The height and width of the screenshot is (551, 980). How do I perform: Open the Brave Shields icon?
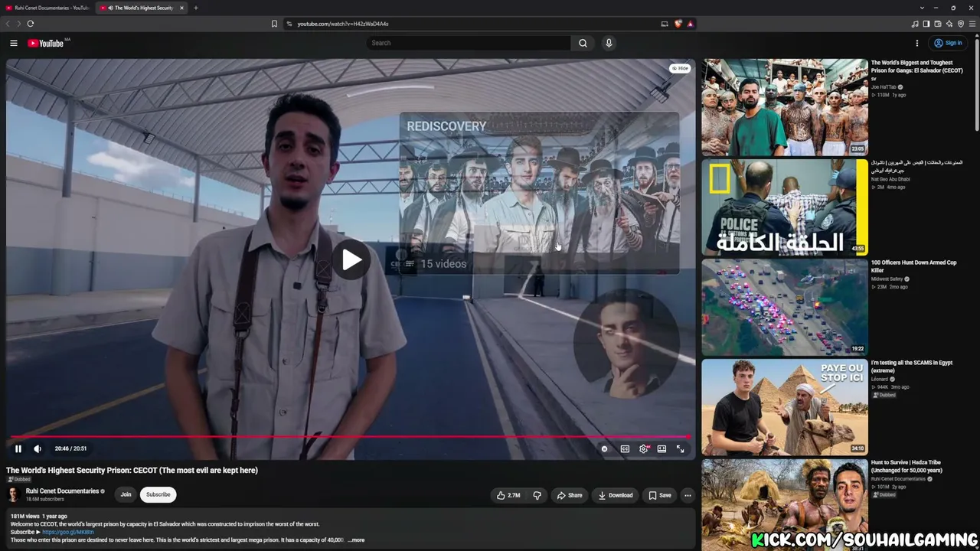click(678, 24)
